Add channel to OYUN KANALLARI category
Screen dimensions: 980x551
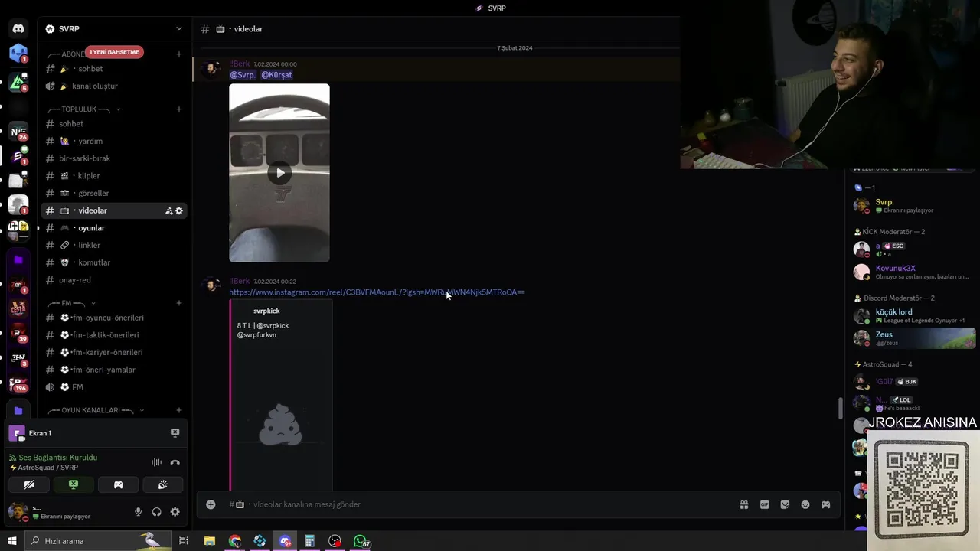pyautogui.click(x=179, y=410)
